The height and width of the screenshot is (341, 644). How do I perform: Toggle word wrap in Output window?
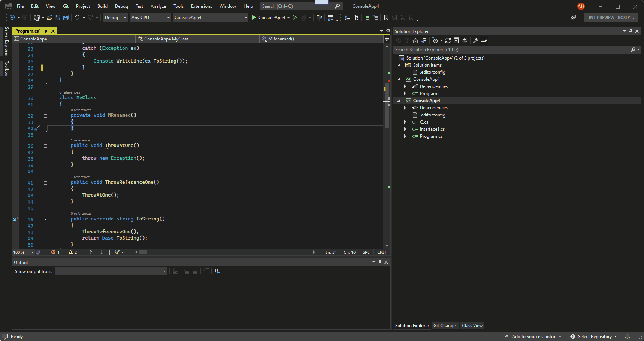click(x=217, y=271)
